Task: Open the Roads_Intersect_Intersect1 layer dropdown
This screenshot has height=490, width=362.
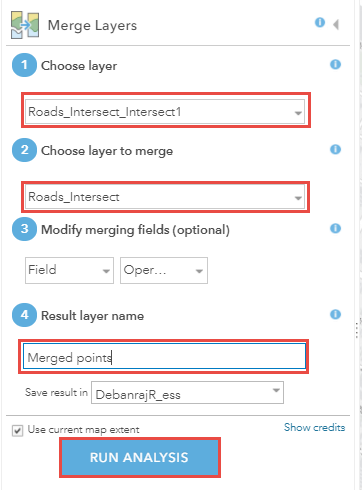Action: point(165,112)
